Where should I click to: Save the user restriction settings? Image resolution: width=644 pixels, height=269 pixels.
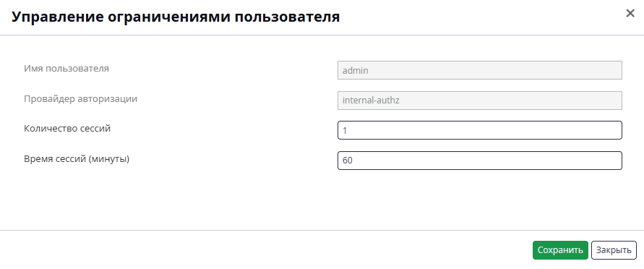[560, 250]
